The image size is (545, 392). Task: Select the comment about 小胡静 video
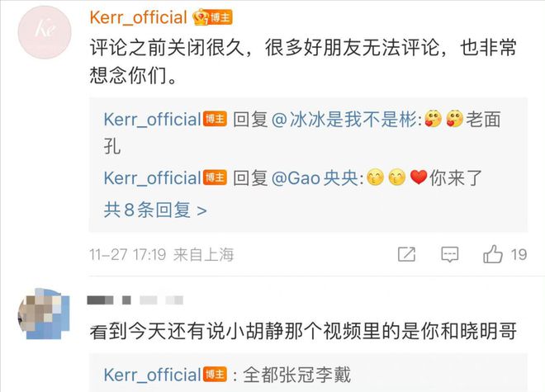coord(303,331)
